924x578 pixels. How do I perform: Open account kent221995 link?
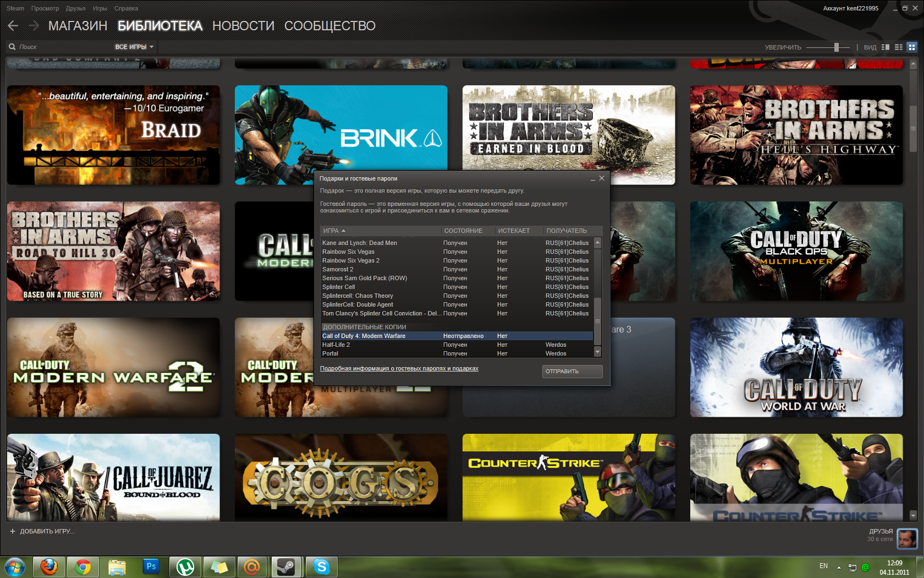tap(850, 8)
